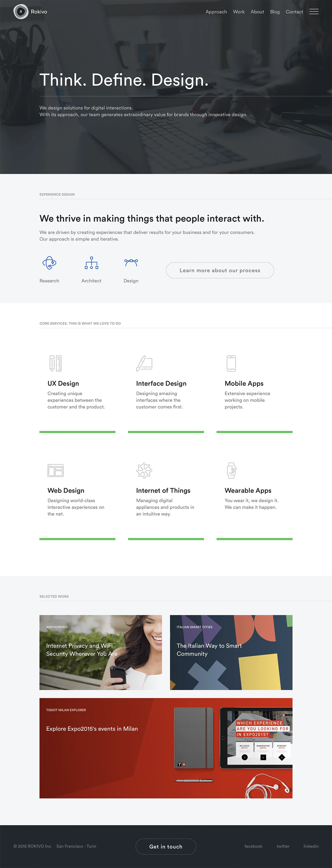
Task: Click the Interface Design heading
Action: point(161,384)
